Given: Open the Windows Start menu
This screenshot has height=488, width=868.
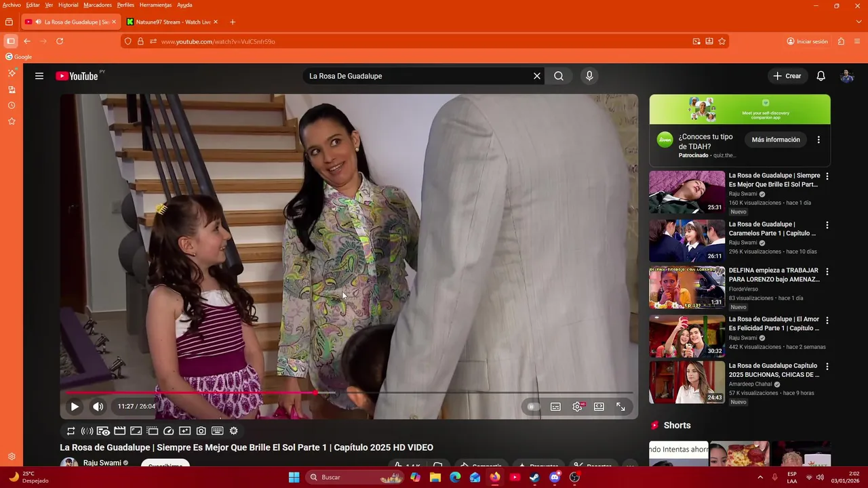Looking at the screenshot, I should 294,477.
